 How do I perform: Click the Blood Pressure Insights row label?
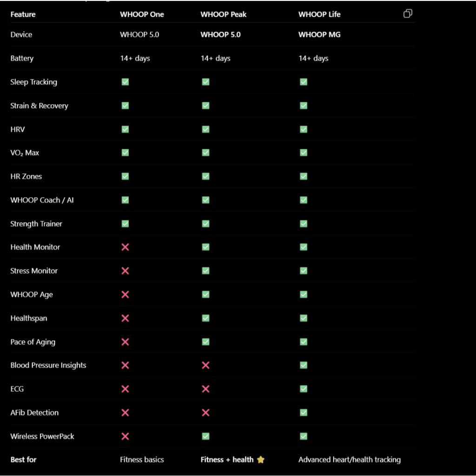click(48, 365)
